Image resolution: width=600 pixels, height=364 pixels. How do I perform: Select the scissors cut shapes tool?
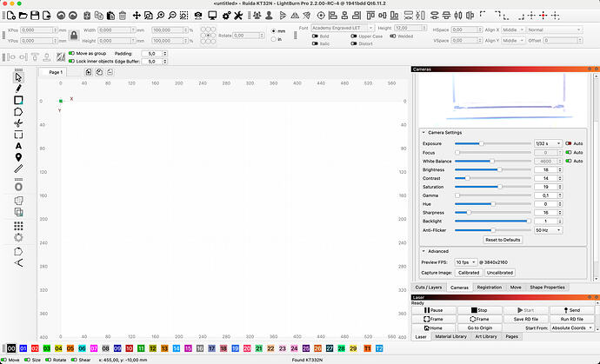[18, 123]
